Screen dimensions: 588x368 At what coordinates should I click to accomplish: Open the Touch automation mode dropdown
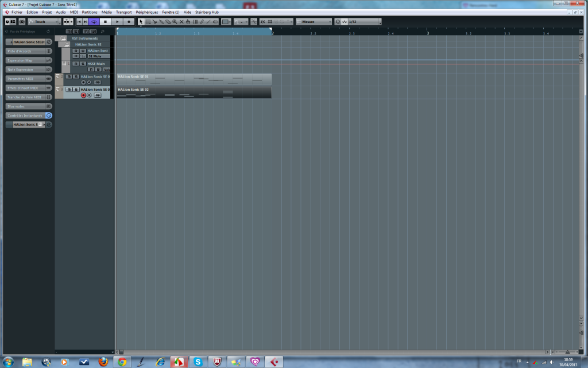44,22
